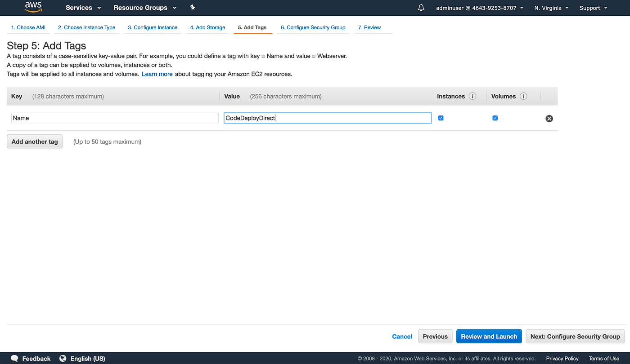Click Review and Launch button

coord(489,337)
